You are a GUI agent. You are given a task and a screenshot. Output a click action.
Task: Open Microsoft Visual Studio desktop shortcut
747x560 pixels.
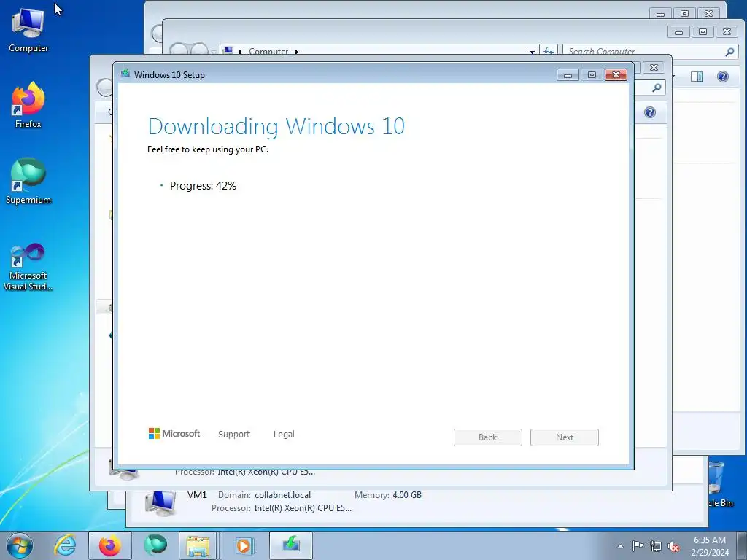[x=28, y=267]
